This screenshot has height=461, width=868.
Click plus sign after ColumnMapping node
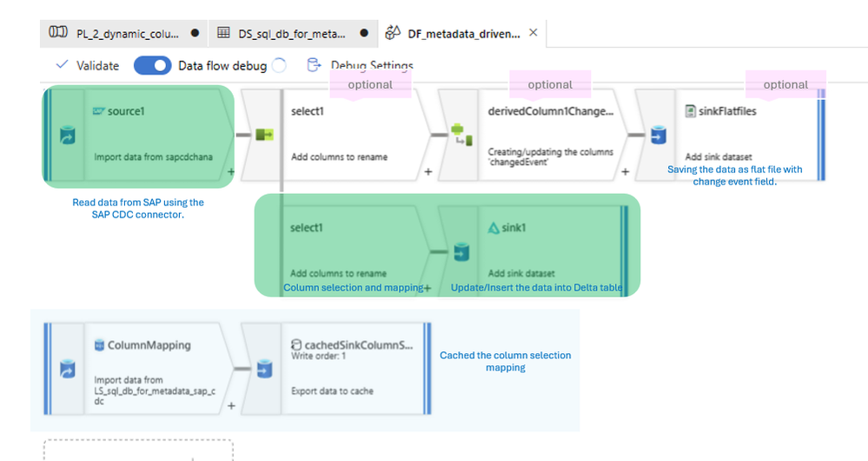click(x=231, y=406)
